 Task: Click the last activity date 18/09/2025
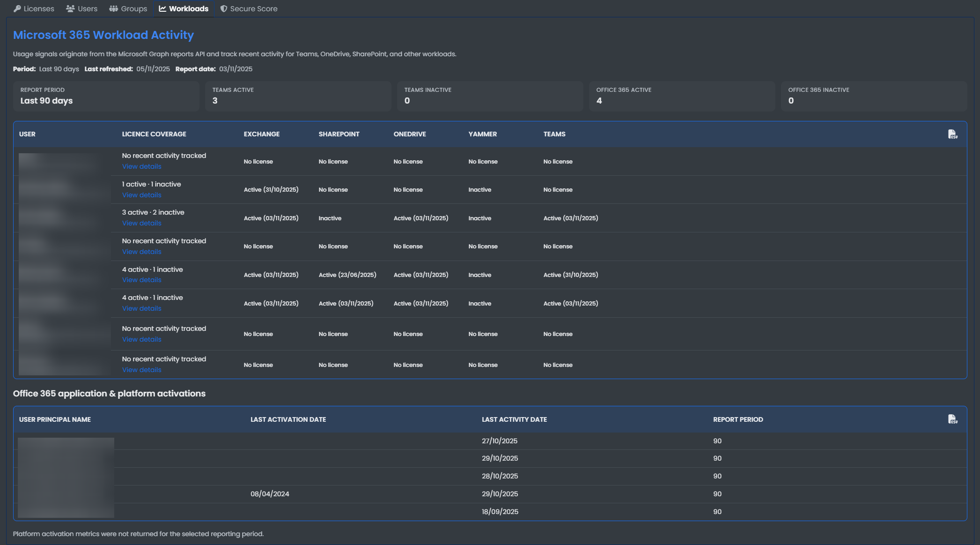coord(500,512)
